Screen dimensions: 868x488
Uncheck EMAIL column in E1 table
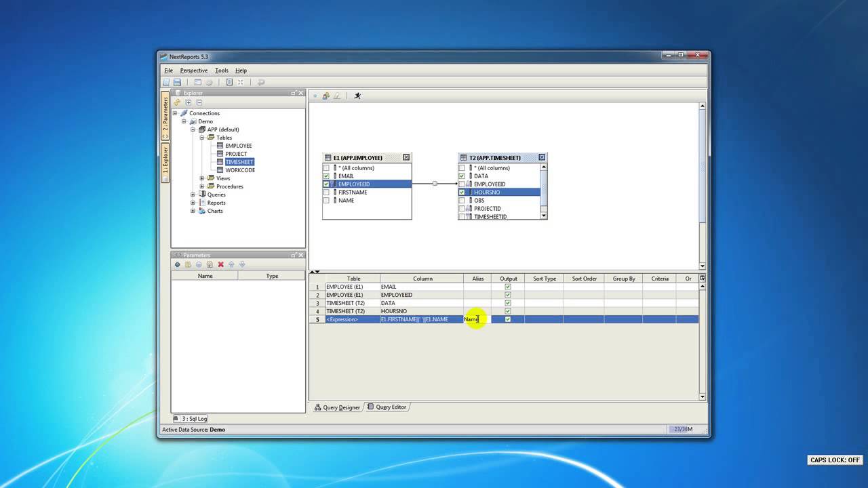(326, 176)
